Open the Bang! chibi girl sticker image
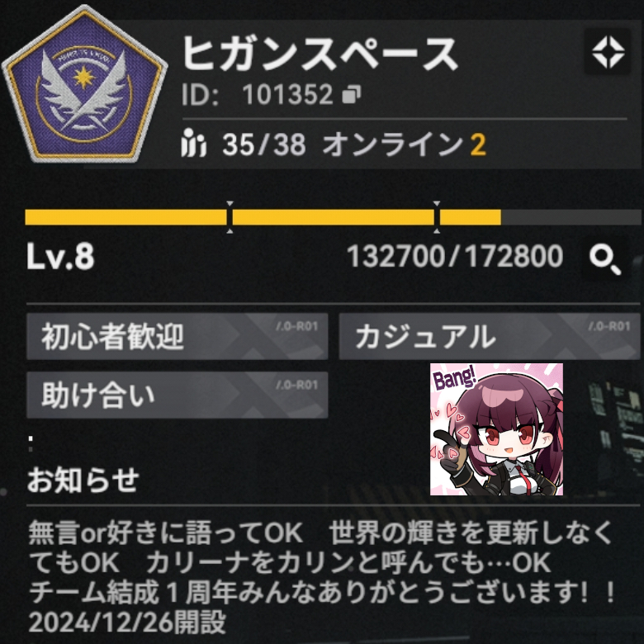 tap(496, 429)
